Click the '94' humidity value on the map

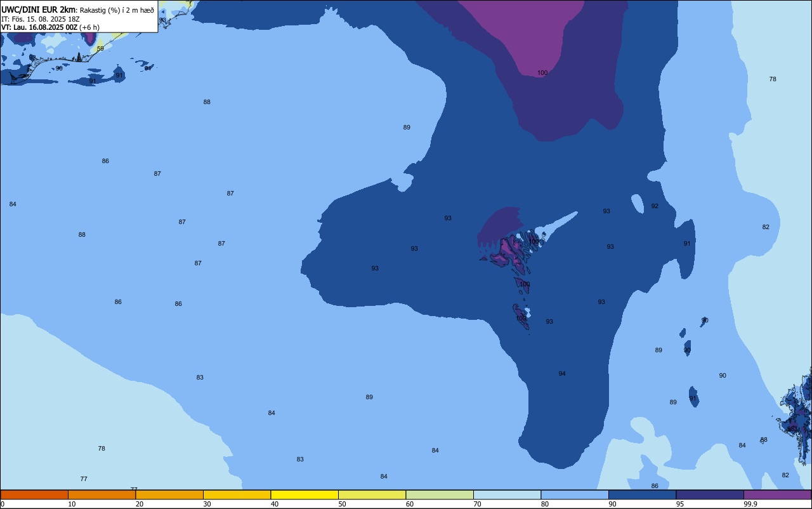(562, 374)
